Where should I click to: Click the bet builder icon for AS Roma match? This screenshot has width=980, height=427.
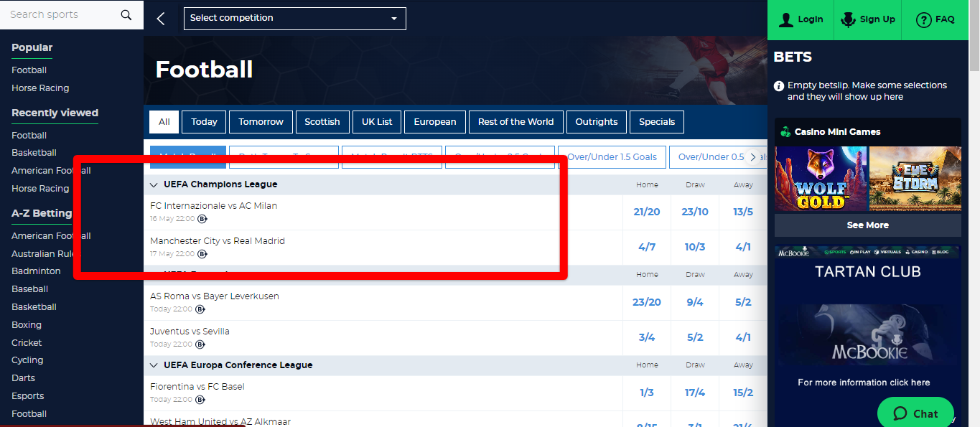[200, 309]
